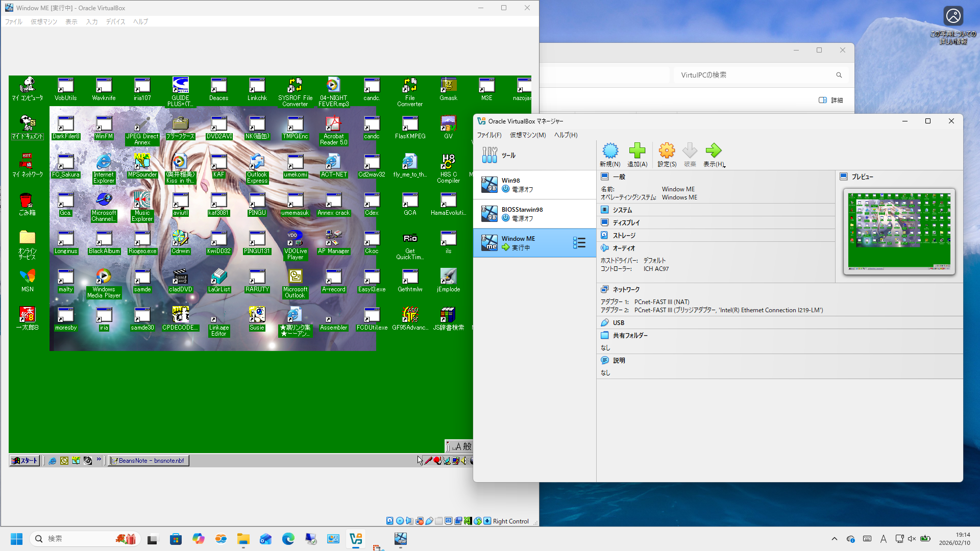Screen dimensions: 980x551
Task: Click the hard disk indicator in VM status bar
Action: tap(390, 521)
